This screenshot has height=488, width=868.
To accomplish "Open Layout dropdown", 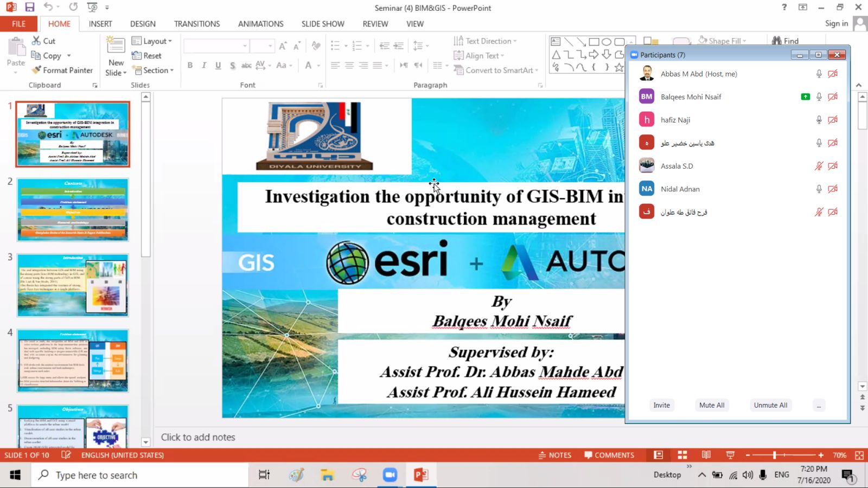I will pyautogui.click(x=152, y=41).
